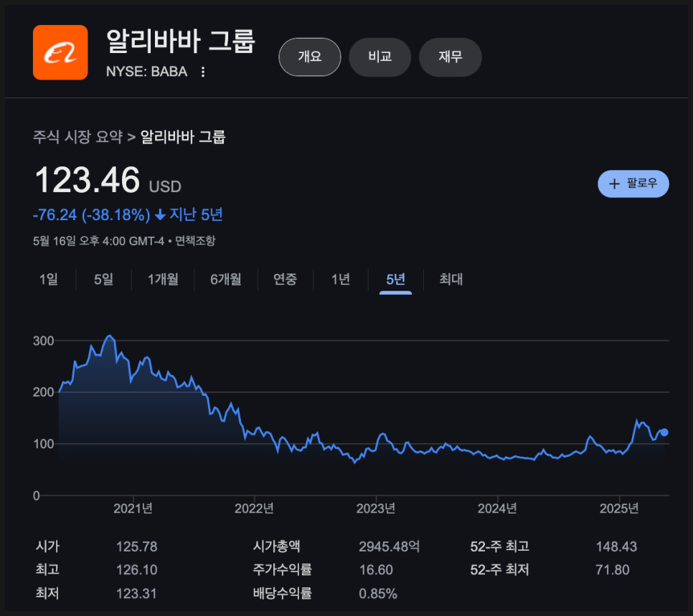Viewport: 693px width, 616px height.
Task: Select the 1개월 time range
Action: coord(163,279)
